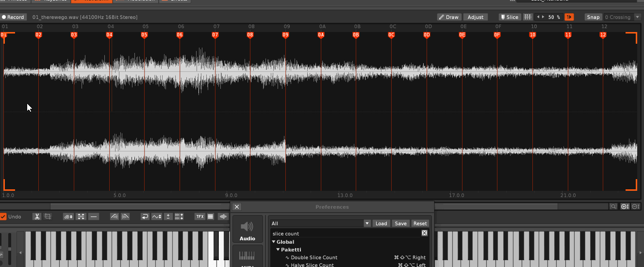Toggle the Undo checkbox

click(x=3, y=217)
